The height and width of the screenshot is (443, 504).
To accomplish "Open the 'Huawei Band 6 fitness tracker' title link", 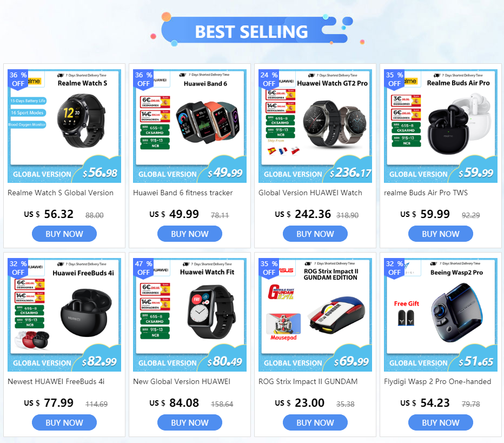I will [183, 193].
